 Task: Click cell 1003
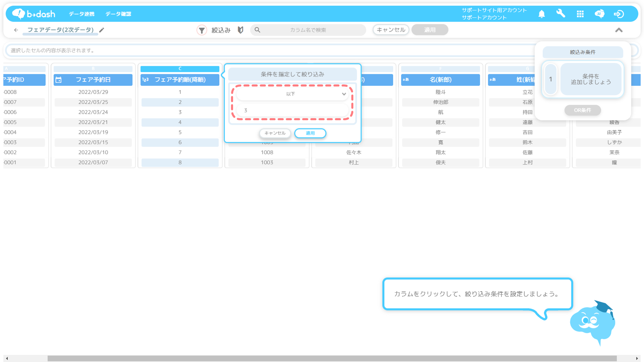click(267, 162)
